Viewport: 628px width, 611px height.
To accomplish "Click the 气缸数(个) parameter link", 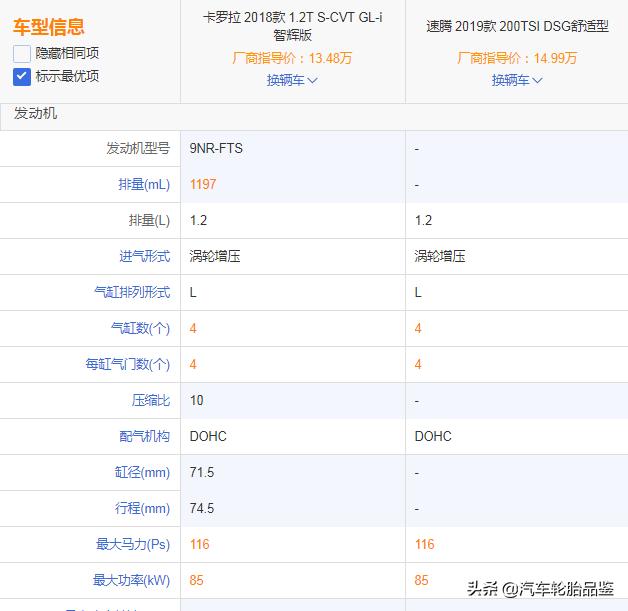I will click(x=141, y=328).
